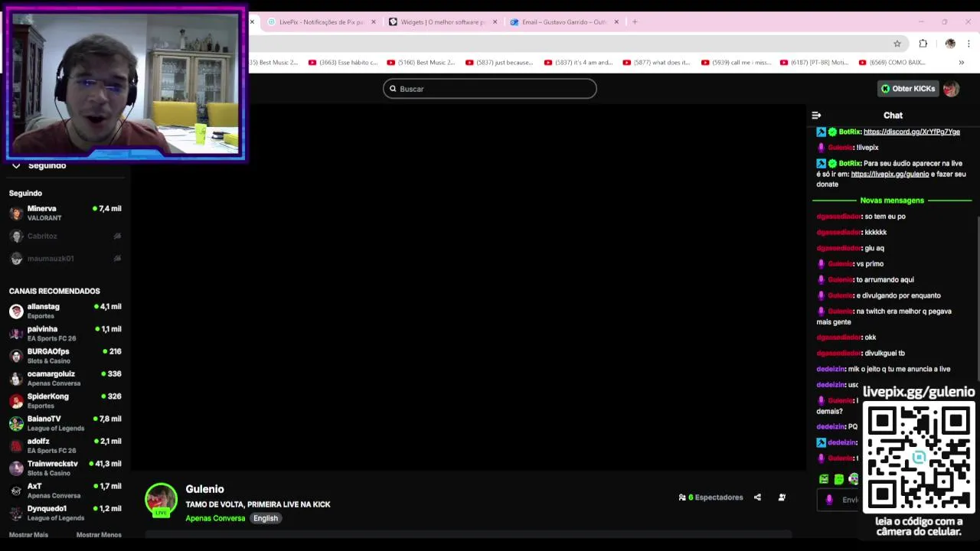
Task: Open the '(6569) COMO BAIX...' bookmark
Action: (x=892, y=63)
